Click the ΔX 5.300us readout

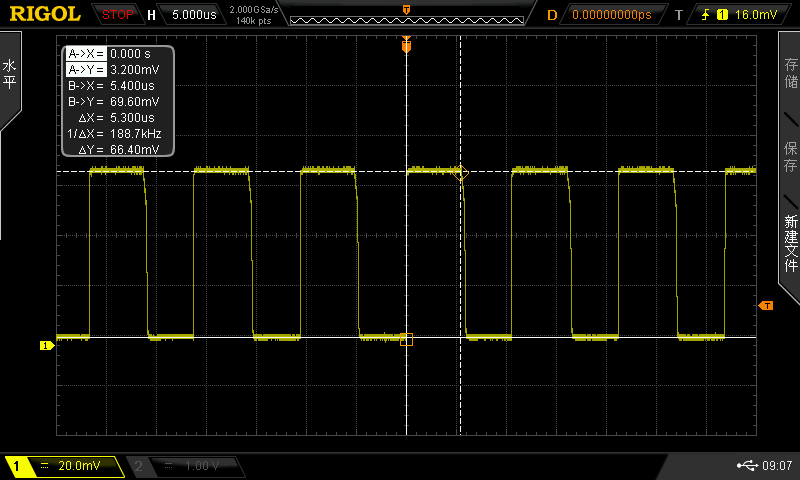[118, 117]
